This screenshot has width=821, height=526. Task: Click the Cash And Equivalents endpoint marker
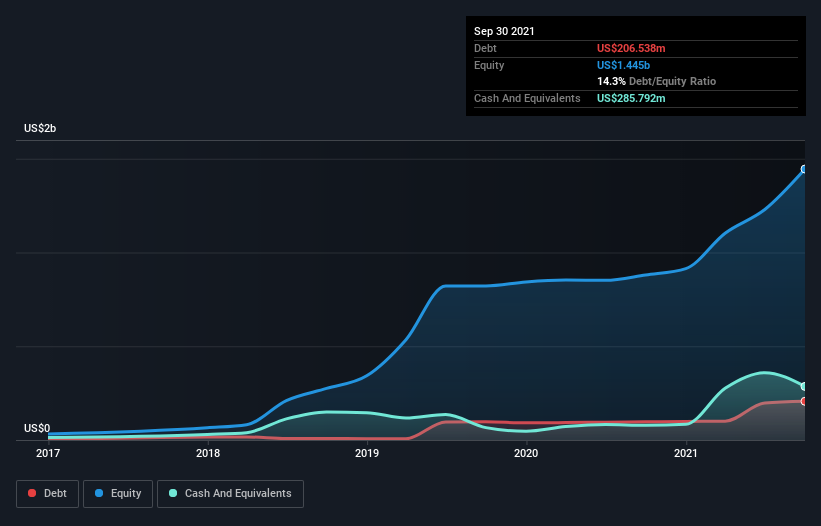[x=804, y=386]
